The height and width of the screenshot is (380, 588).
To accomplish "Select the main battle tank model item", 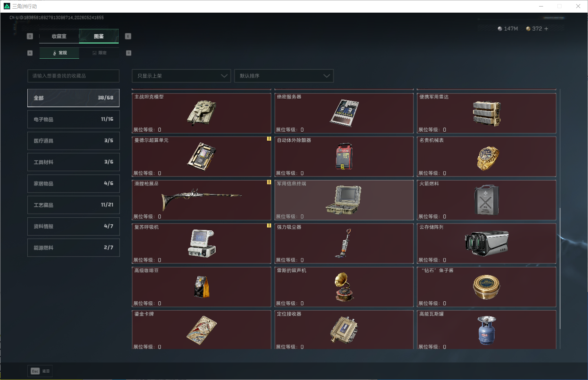I will (x=201, y=113).
